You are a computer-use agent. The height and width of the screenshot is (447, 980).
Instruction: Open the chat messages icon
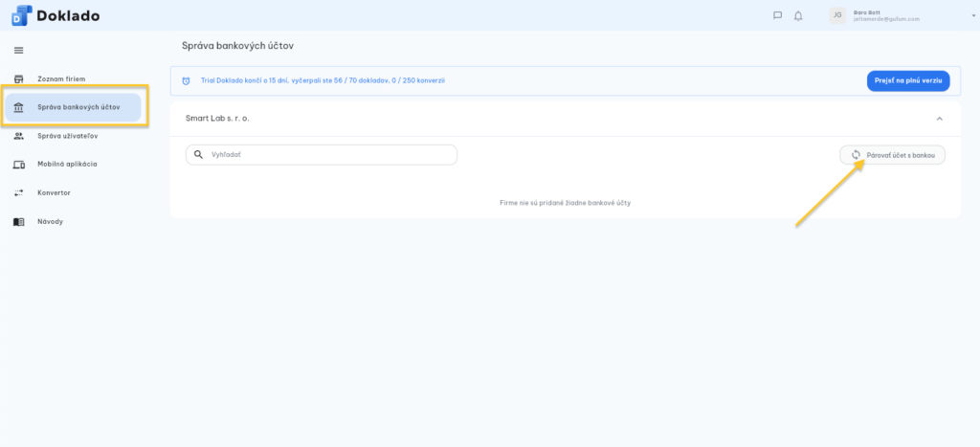tap(777, 15)
